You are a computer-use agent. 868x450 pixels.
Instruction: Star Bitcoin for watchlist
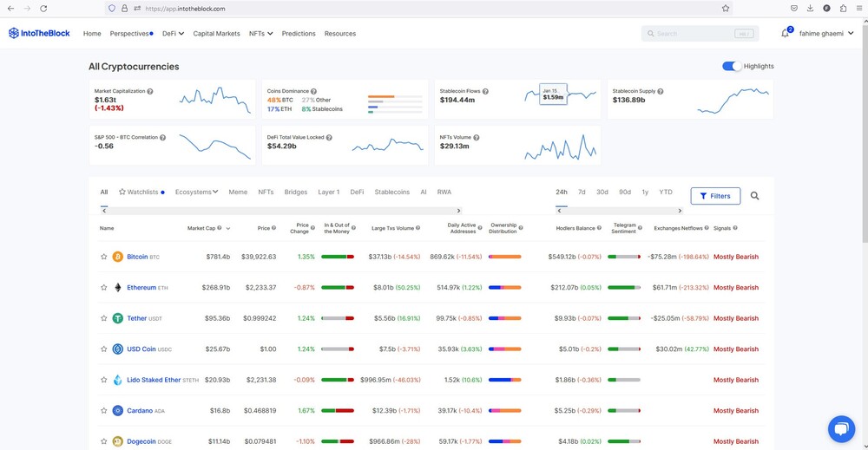tap(103, 257)
